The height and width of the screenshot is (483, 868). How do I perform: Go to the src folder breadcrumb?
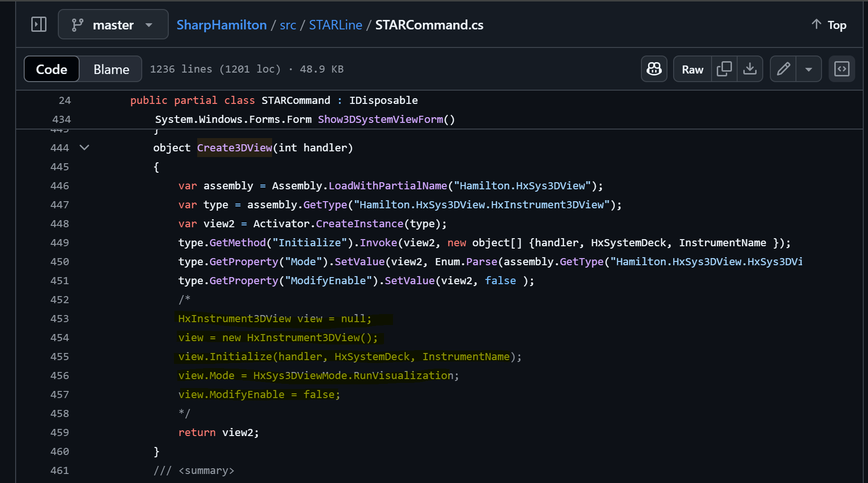288,25
